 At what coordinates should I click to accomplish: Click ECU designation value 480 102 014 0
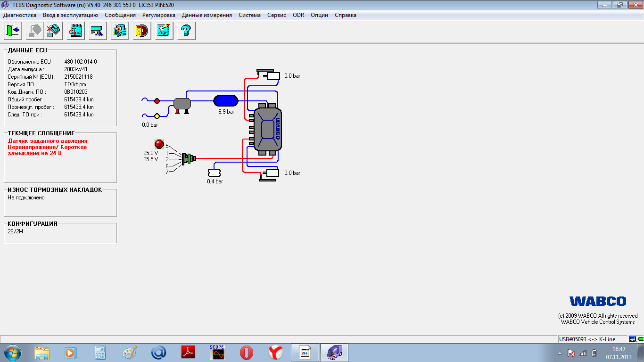pos(81,62)
